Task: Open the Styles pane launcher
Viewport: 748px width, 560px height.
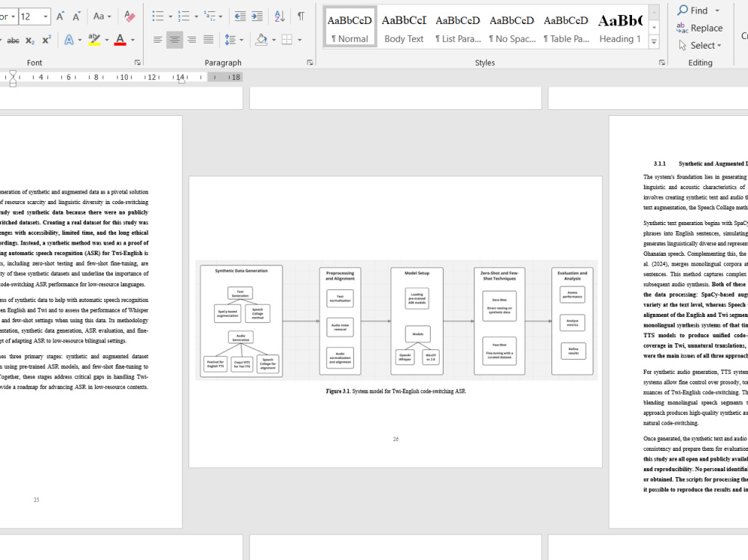Action: [662, 63]
